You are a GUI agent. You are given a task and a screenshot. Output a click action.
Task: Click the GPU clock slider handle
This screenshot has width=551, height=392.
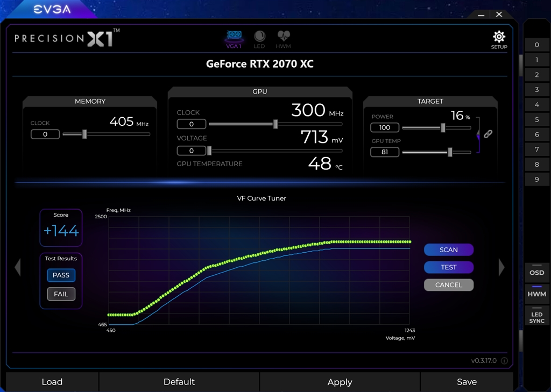tap(275, 124)
